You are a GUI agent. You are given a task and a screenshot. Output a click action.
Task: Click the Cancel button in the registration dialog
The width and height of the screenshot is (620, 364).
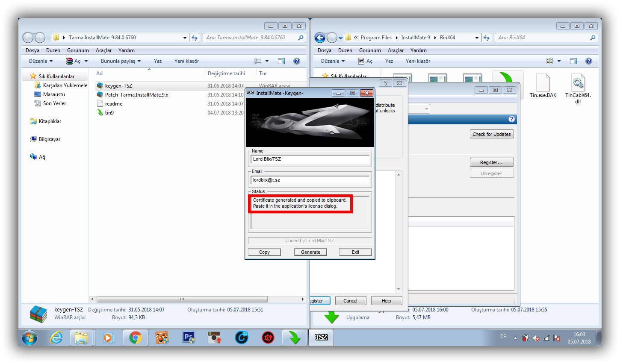[x=351, y=301]
